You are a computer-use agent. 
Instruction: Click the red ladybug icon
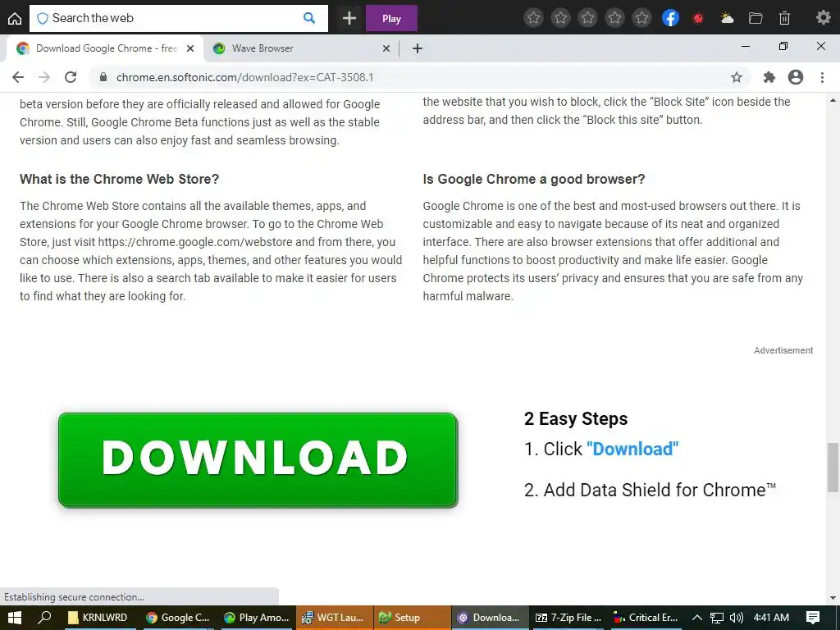[x=697, y=18]
